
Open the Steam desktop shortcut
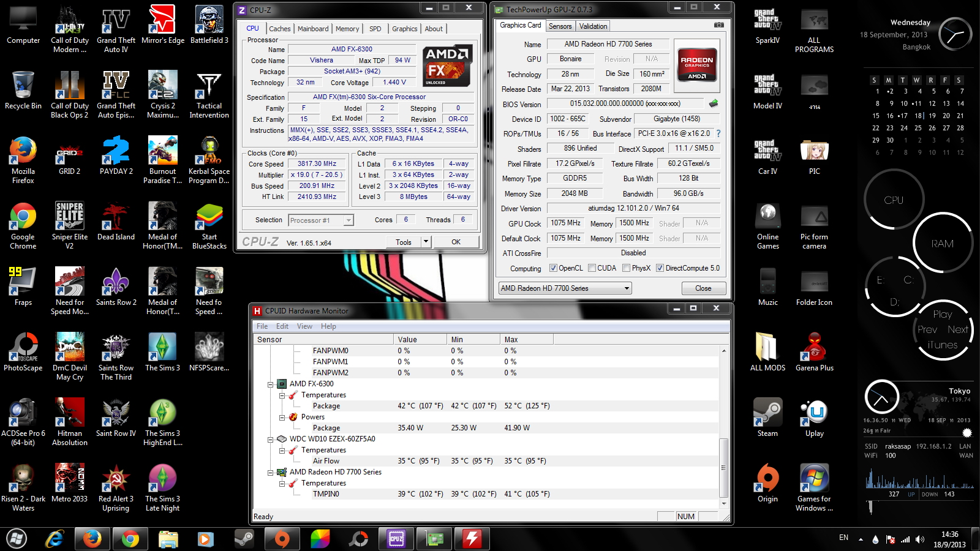(767, 418)
